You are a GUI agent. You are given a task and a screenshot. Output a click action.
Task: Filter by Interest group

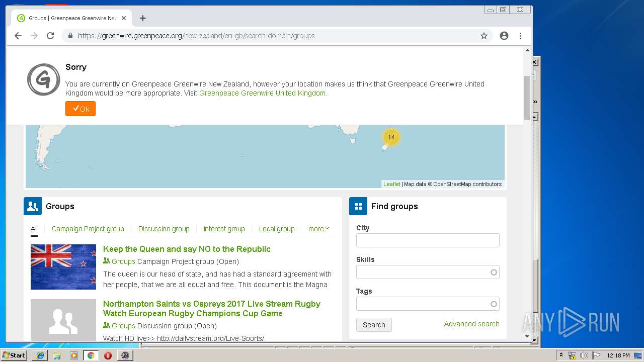tap(224, 229)
